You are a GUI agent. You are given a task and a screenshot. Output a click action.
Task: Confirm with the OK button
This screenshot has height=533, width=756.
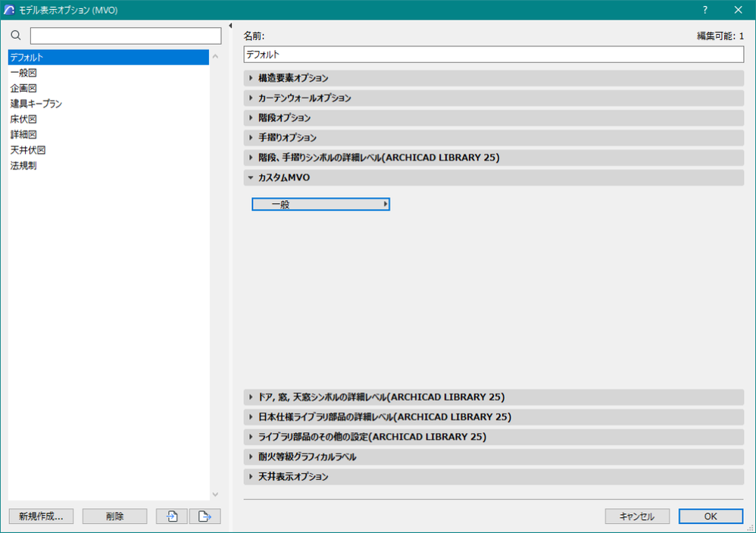click(711, 516)
